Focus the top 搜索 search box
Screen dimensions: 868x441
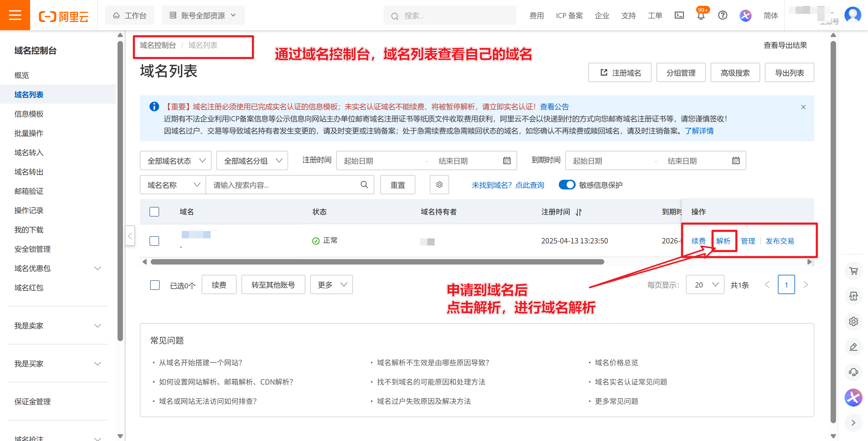[x=449, y=15]
